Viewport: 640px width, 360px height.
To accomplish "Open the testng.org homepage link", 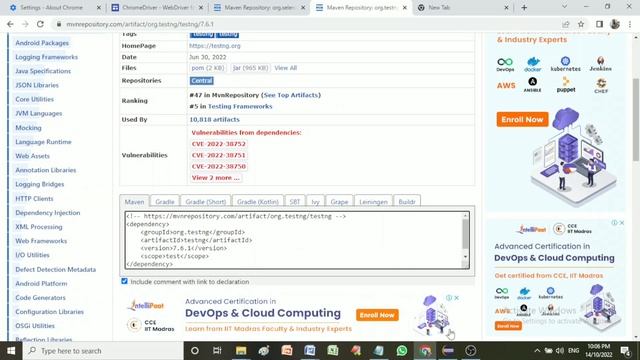I will pyautogui.click(x=215, y=46).
